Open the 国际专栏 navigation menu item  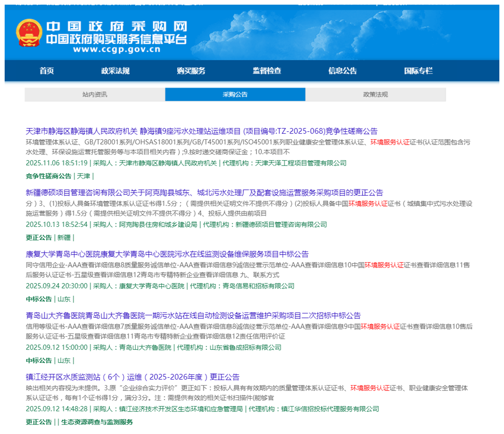point(418,71)
